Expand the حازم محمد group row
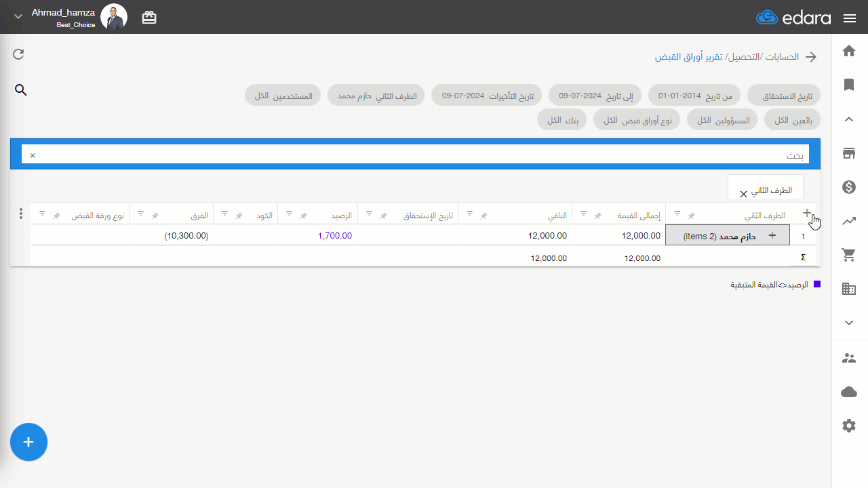868x488 pixels. click(x=772, y=235)
